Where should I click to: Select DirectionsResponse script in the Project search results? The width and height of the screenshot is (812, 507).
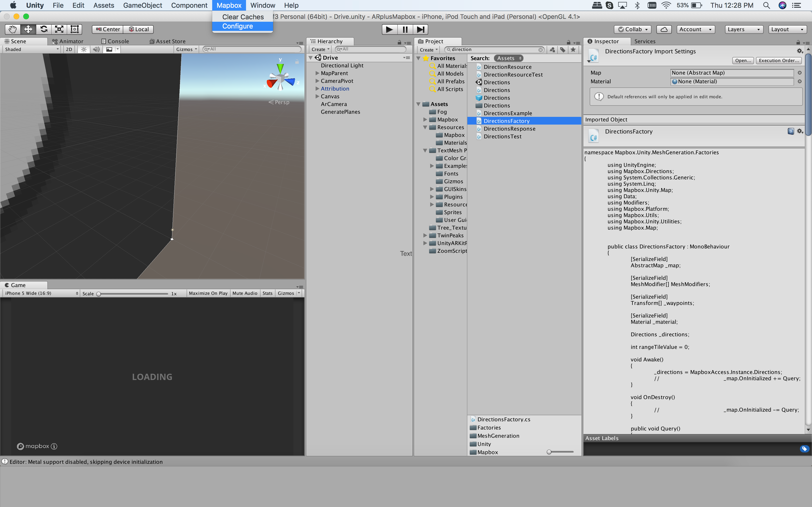pos(509,128)
